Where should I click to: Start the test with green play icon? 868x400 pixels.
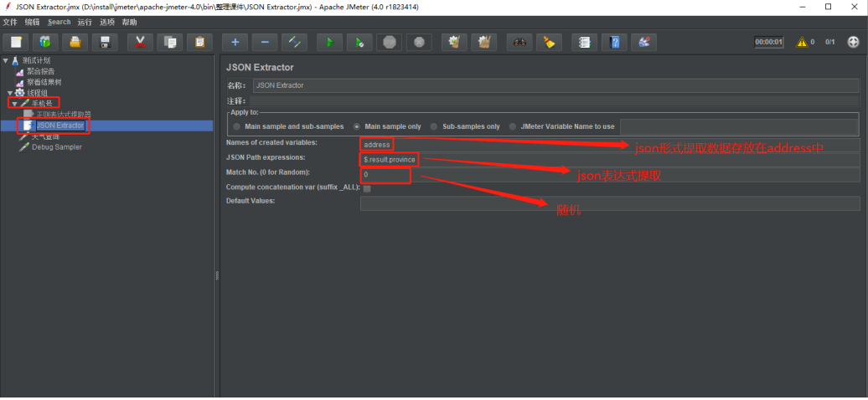(x=330, y=42)
